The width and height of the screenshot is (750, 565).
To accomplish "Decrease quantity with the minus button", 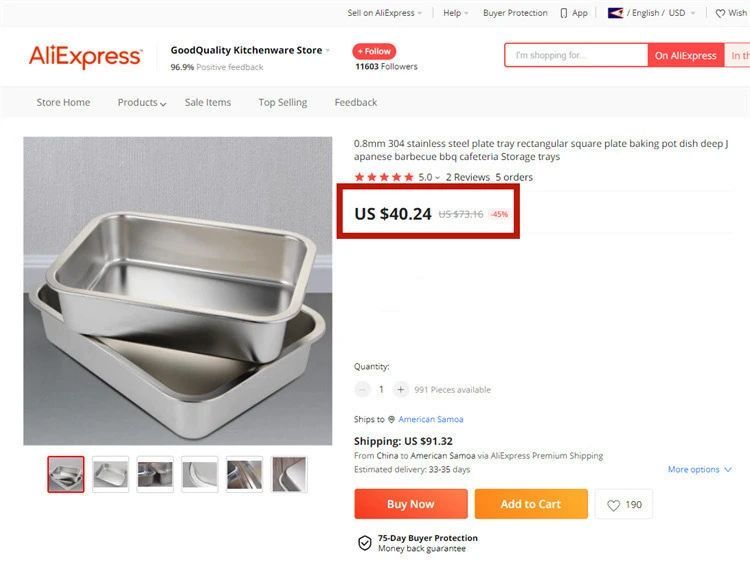I will (362, 390).
